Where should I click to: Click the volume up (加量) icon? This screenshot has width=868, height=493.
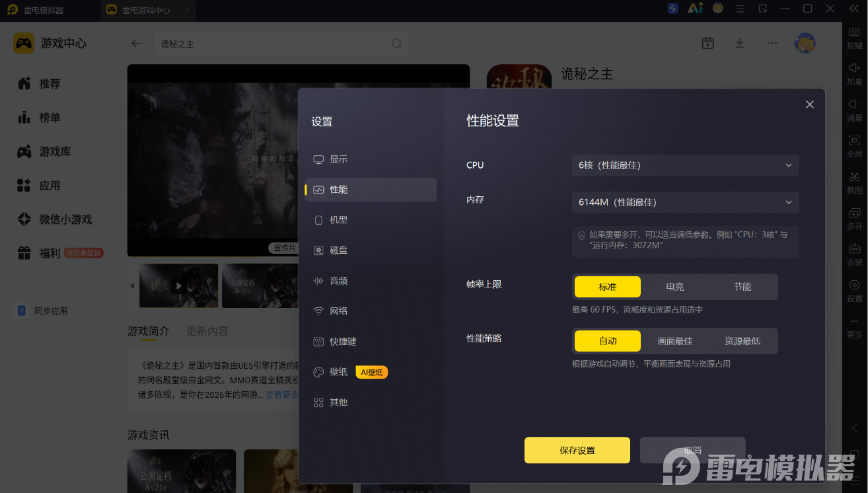coord(855,68)
